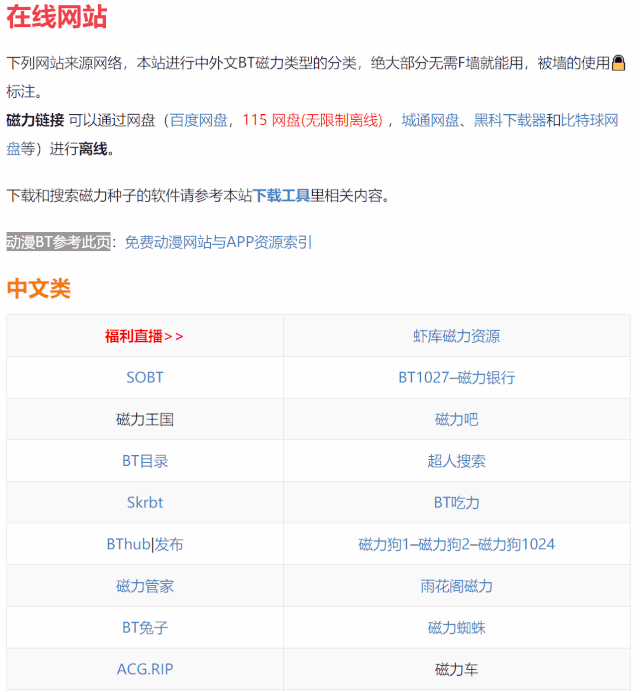Click the 在线网站 red heading
This screenshot has width=640, height=692.
coord(56,17)
